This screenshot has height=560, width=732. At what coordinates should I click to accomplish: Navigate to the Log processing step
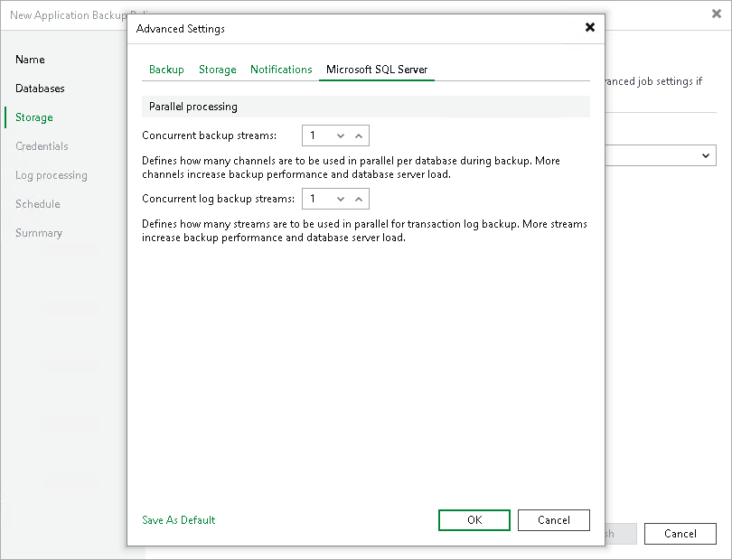click(x=50, y=175)
